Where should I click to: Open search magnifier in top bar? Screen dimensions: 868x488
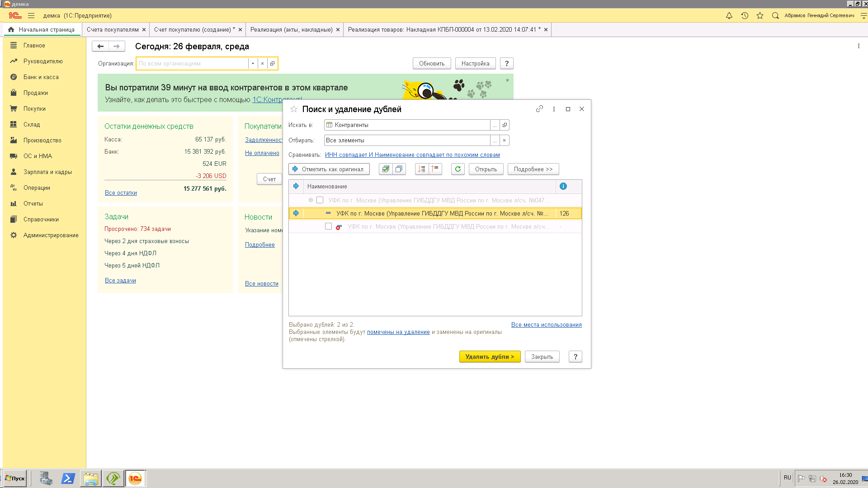click(x=775, y=15)
